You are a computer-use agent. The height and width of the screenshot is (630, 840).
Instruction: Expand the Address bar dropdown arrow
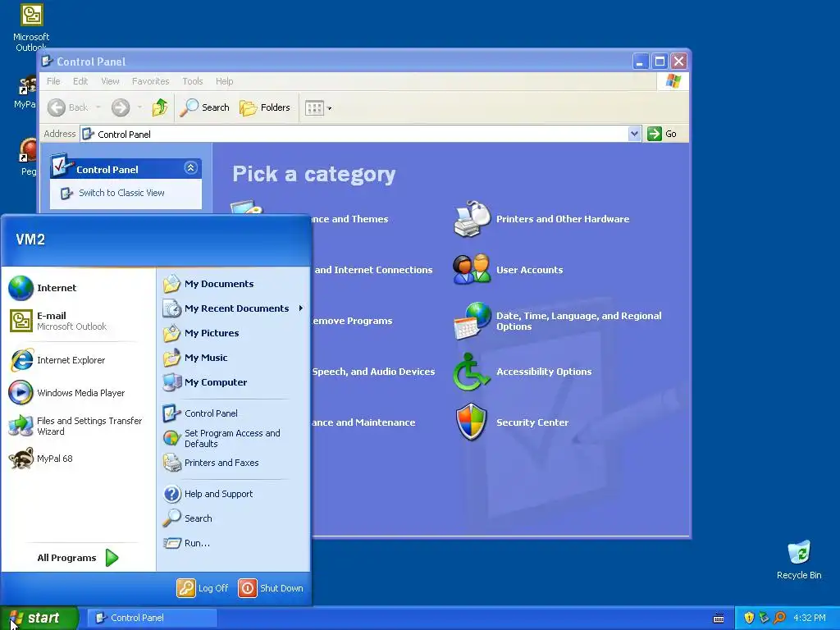634,134
